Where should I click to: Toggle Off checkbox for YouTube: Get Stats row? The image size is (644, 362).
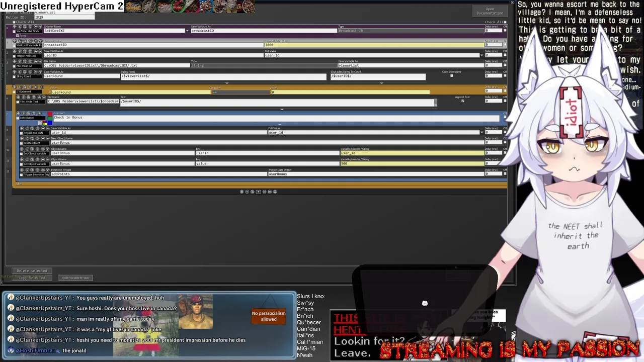click(x=505, y=31)
